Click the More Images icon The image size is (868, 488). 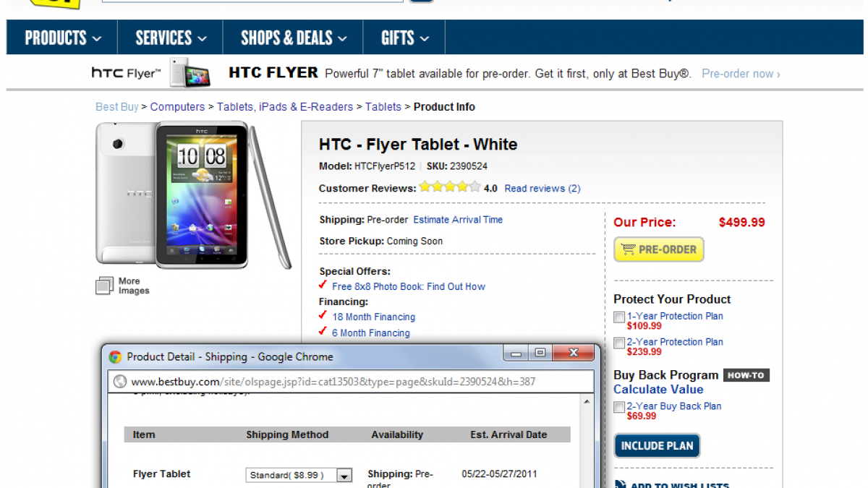click(x=105, y=286)
